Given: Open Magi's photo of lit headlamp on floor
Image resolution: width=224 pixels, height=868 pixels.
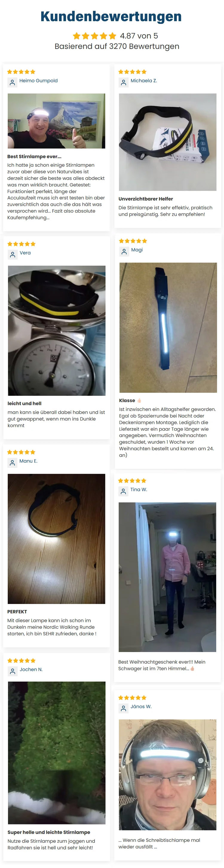Looking at the screenshot, I should (168, 328).
